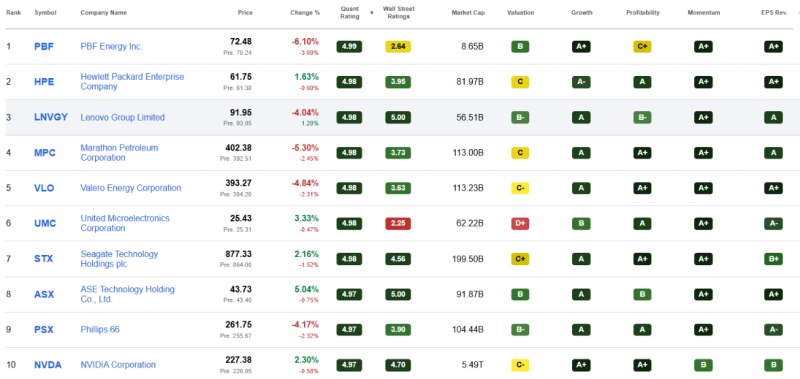This screenshot has height=379, width=800.
Task: Open Marathon Petroleum Corporation link
Action: click(119, 153)
